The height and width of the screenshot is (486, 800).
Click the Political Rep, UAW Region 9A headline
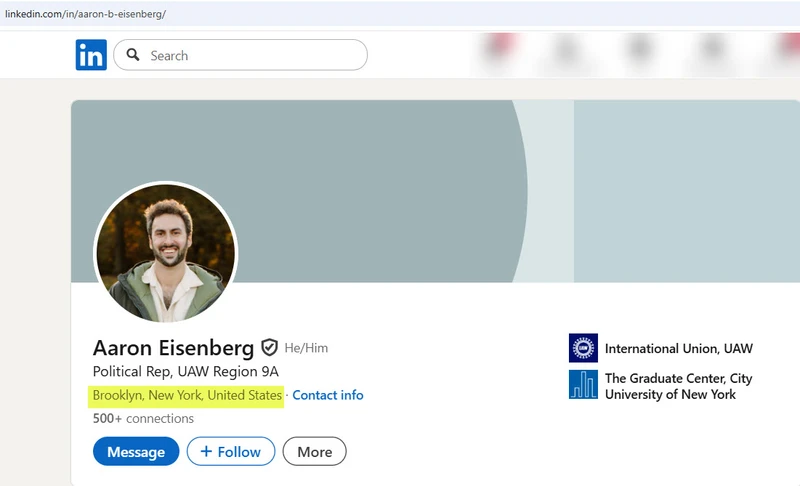(x=185, y=372)
